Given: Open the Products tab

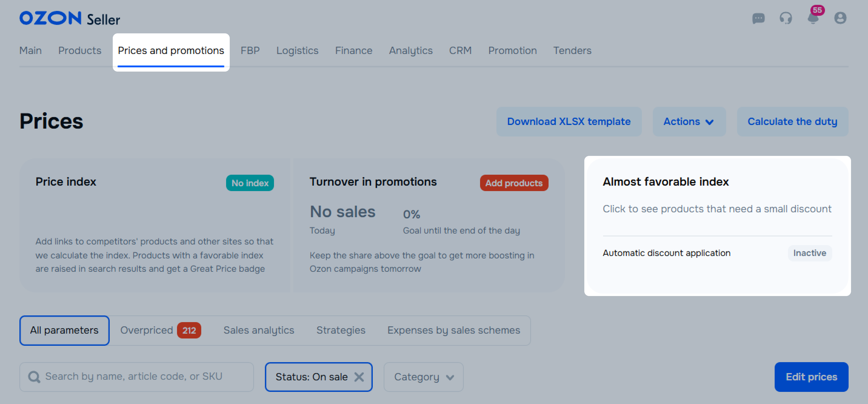Looking at the screenshot, I should [x=80, y=51].
